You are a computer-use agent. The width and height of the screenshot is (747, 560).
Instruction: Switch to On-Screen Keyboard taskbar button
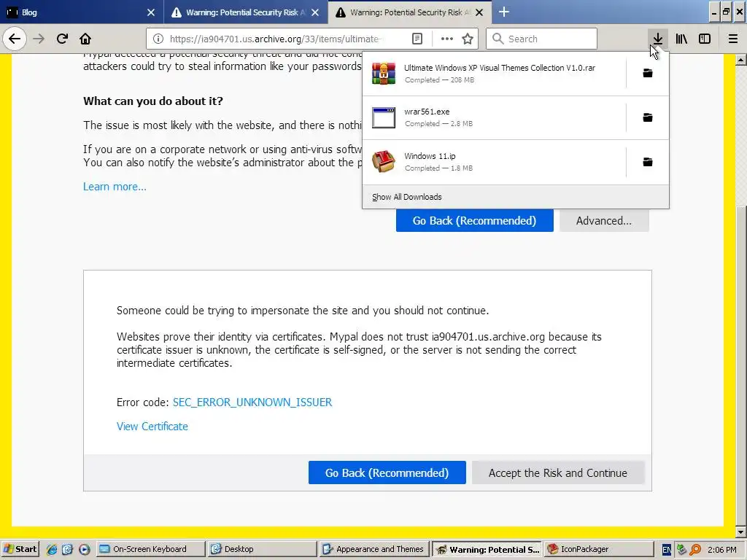(x=150, y=549)
